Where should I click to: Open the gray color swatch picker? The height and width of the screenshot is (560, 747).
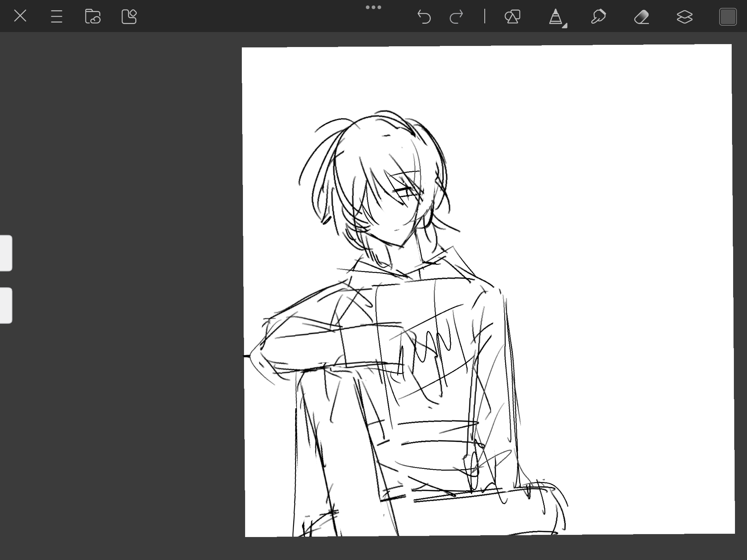[728, 17]
